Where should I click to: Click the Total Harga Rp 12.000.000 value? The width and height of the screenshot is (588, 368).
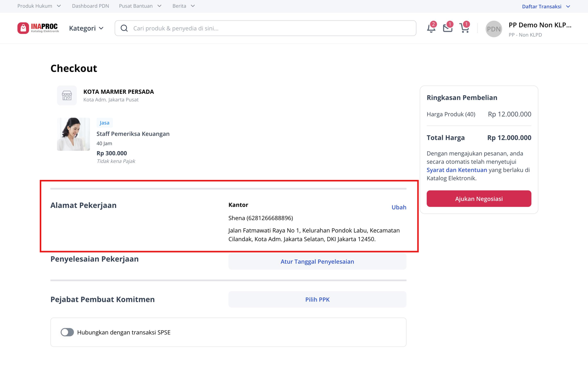(509, 138)
